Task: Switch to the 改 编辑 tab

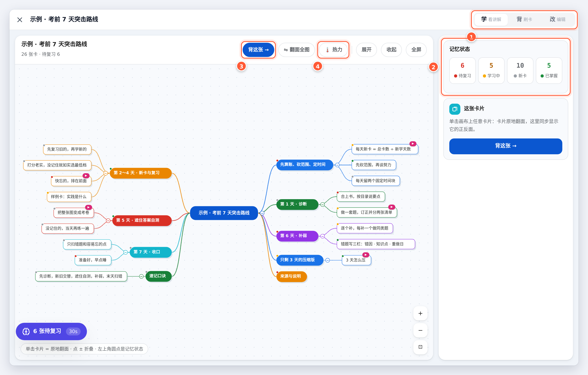Action: tap(558, 19)
